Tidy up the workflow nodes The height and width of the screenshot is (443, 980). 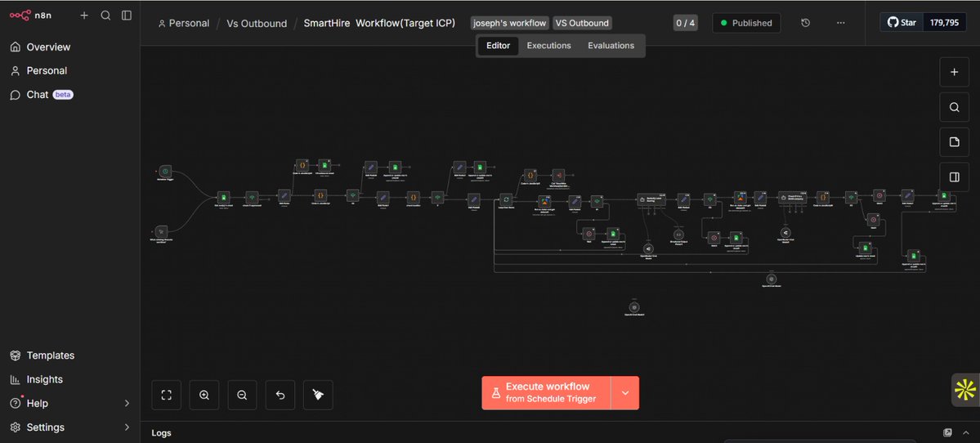(x=318, y=395)
